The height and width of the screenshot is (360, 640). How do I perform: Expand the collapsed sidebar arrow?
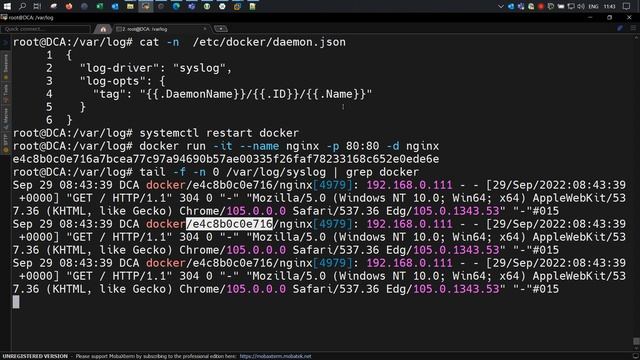[5, 42]
